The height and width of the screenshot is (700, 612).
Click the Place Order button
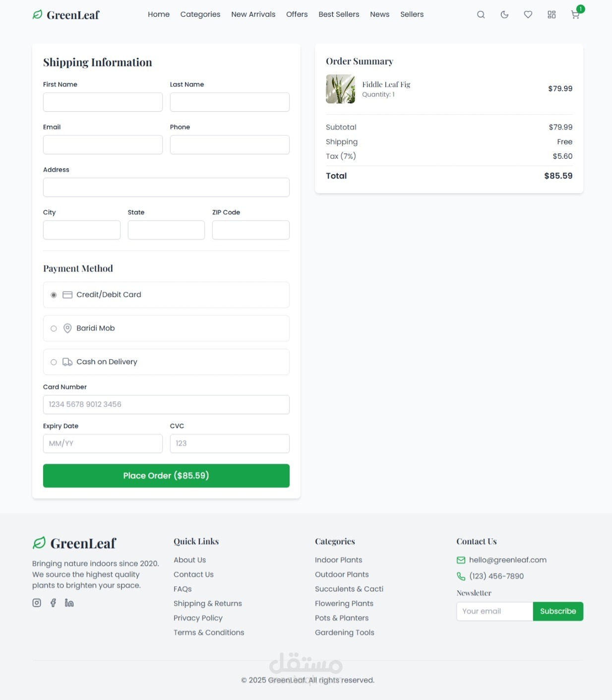[x=166, y=476]
